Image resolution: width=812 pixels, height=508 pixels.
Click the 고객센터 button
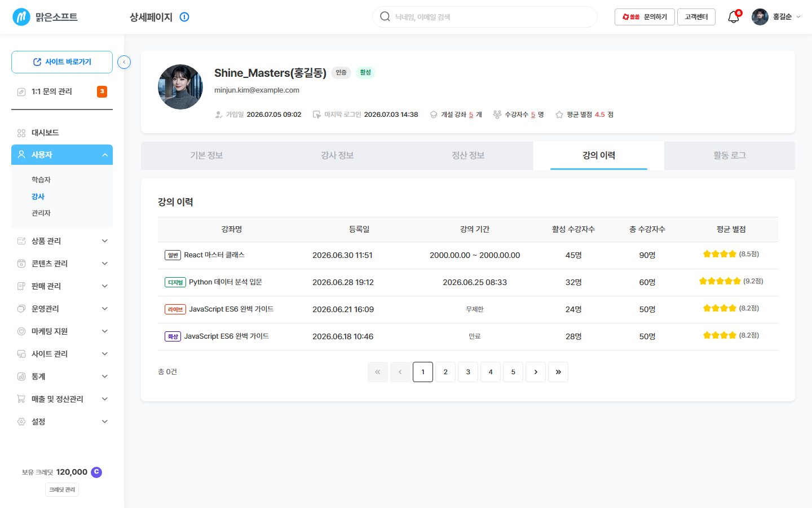[x=696, y=17]
